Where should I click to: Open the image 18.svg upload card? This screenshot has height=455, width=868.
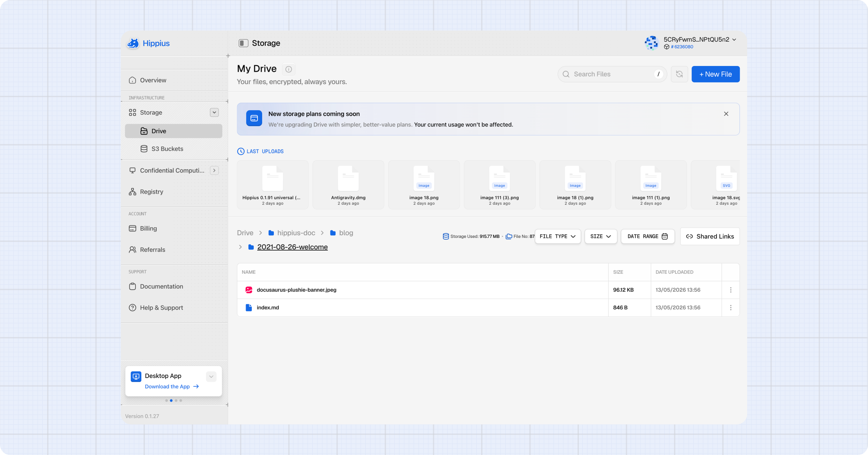click(x=715, y=185)
